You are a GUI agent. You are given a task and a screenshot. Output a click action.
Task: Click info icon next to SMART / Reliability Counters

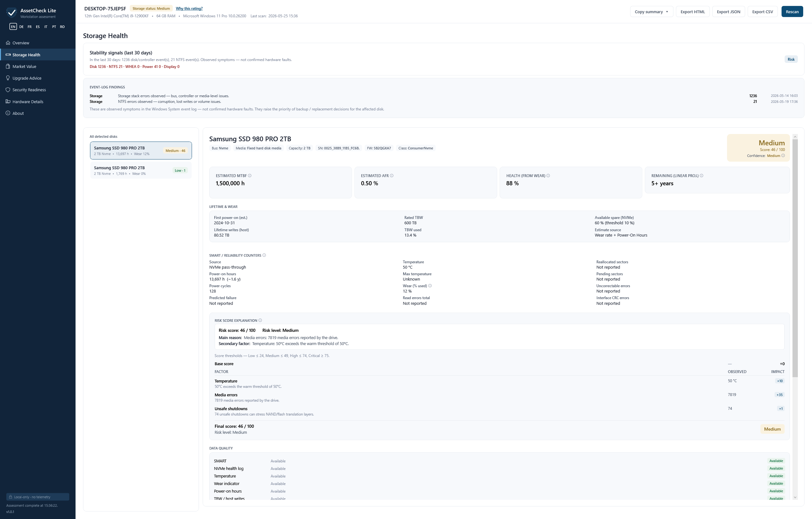tap(264, 255)
